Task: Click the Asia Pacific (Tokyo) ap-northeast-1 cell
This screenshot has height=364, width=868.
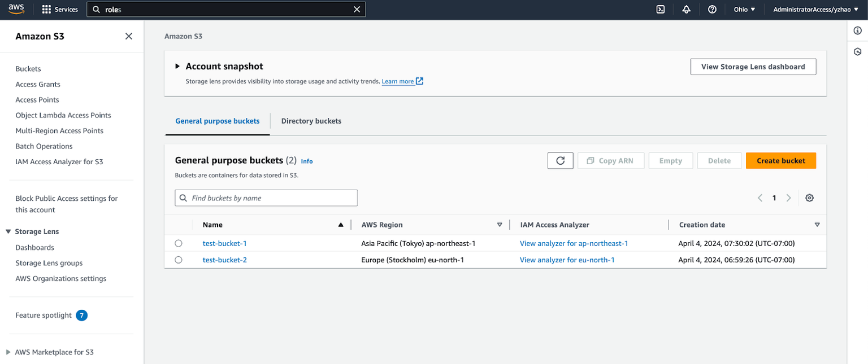Action: point(418,243)
